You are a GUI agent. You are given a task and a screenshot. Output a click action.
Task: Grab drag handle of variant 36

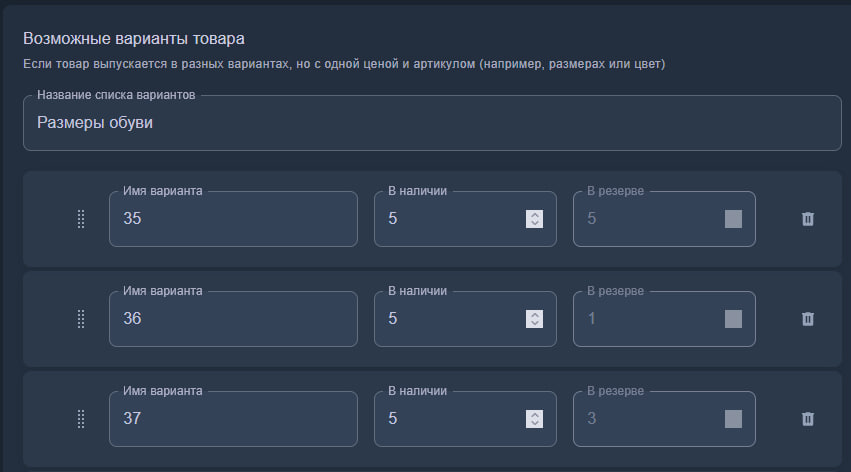[81, 319]
